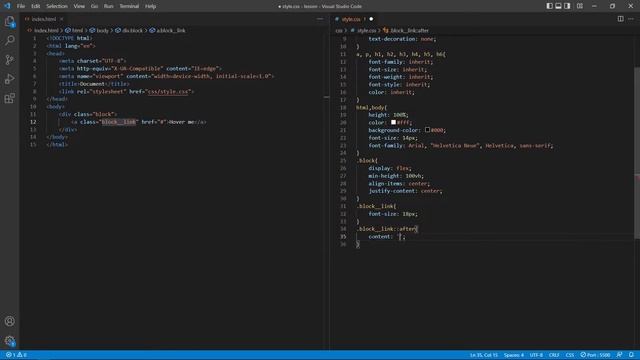Open the Go menu
The height and width of the screenshot is (360, 640).
pyautogui.click(x=94, y=6)
